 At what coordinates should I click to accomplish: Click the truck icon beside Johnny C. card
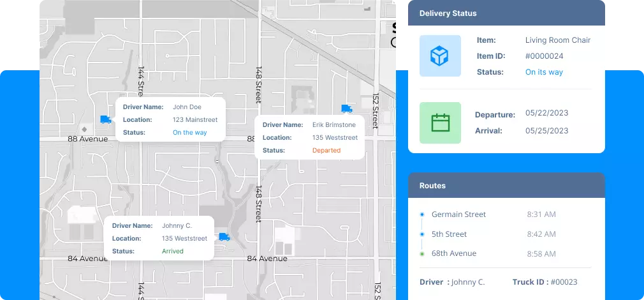point(224,237)
